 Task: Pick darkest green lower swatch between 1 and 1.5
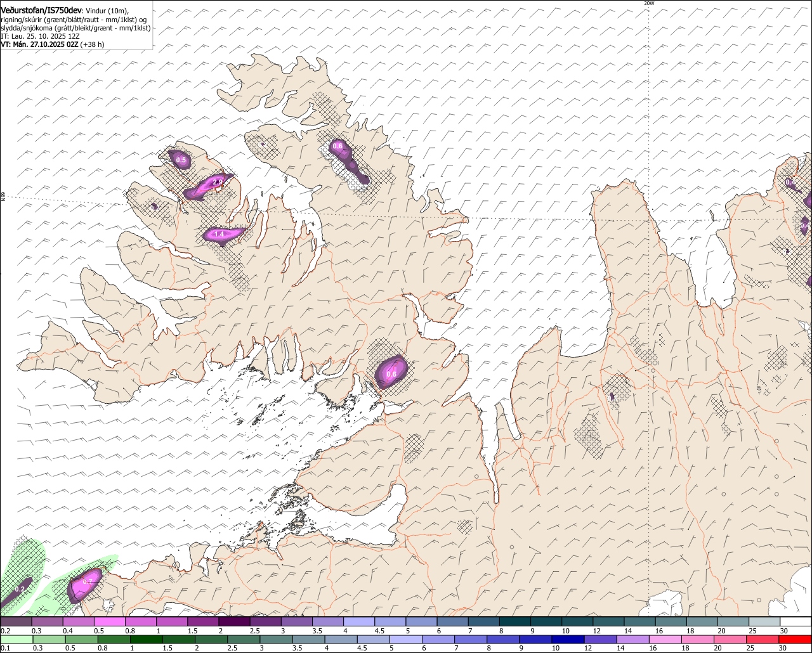(147, 639)
